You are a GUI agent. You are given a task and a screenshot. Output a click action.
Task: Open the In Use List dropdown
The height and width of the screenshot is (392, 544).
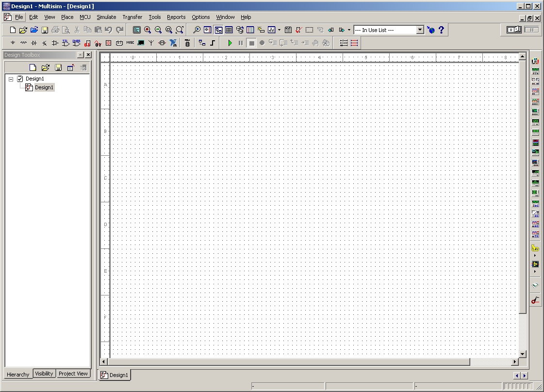tap(420, 30)
